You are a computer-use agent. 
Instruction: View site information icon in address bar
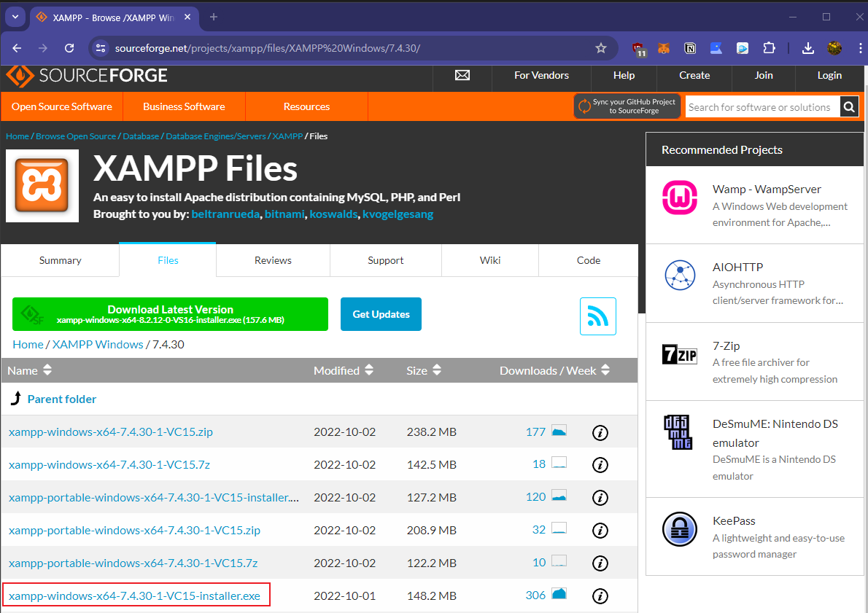click(x=101, y=48)
